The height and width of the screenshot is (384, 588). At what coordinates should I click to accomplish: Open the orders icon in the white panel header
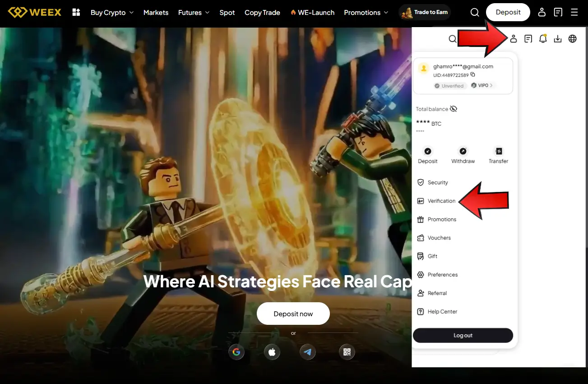point(528,39)
